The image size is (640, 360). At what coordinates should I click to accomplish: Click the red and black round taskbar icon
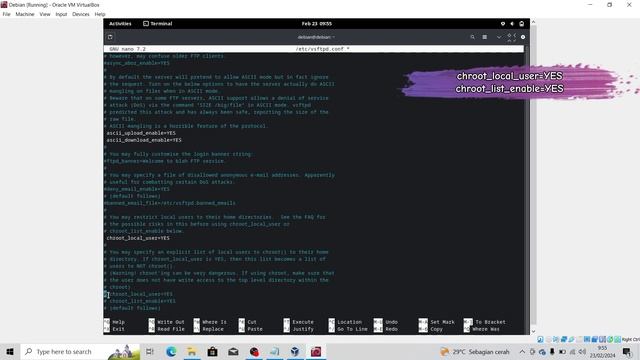coord(254,351)
